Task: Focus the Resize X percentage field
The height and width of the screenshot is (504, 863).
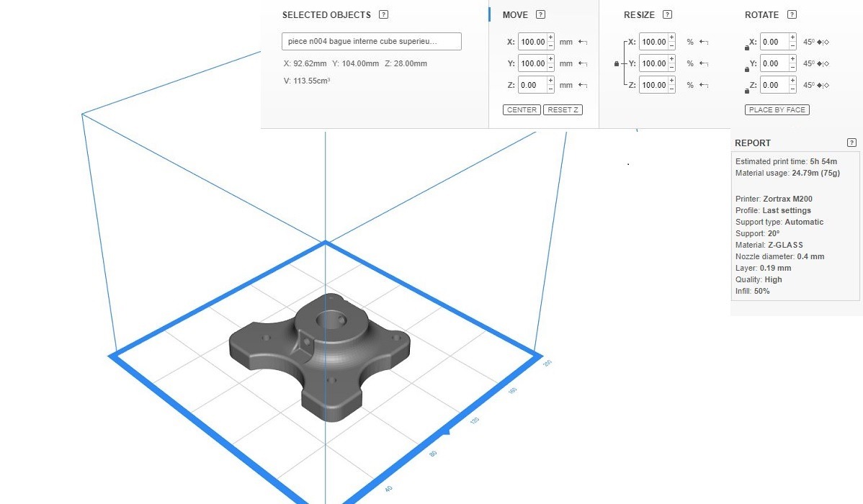Action: tap(653, 42)
